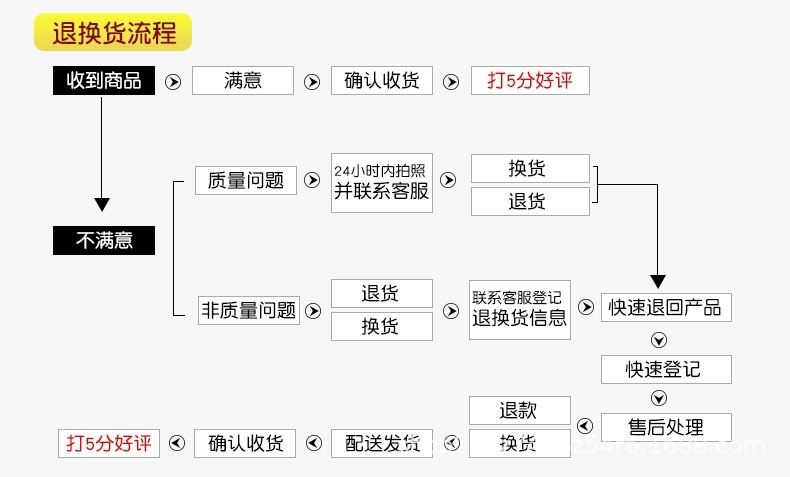Click the arrow icon right of 非质量问题

(x=313, y=311)
